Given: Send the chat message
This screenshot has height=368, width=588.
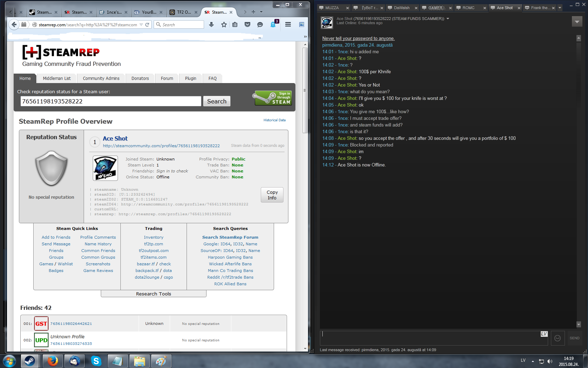Looking at the screenshot, I should pyautogui.click(x=574, y=338).
